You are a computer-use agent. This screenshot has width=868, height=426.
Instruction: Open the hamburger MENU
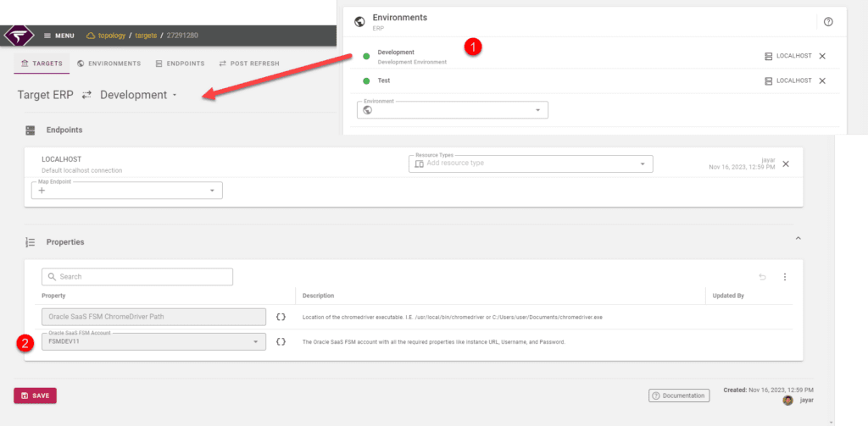[x=58, y=36]
